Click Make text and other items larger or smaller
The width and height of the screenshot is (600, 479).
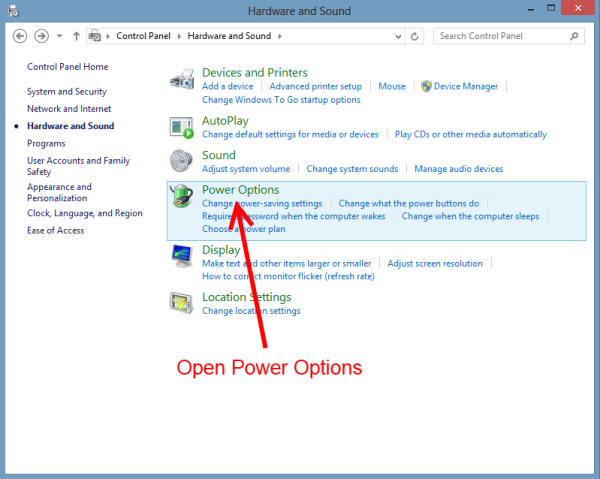click(287, 264)
